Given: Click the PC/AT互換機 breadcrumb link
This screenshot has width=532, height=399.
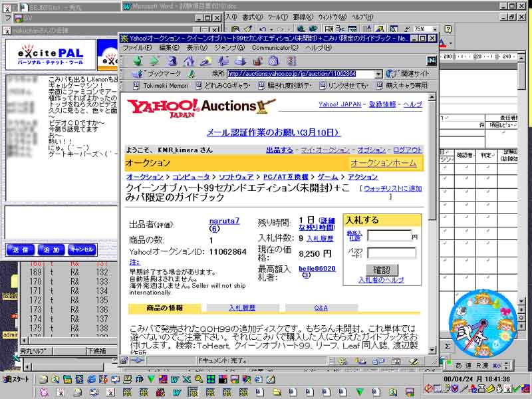Looking at the screenshot, I should point(286,177).
